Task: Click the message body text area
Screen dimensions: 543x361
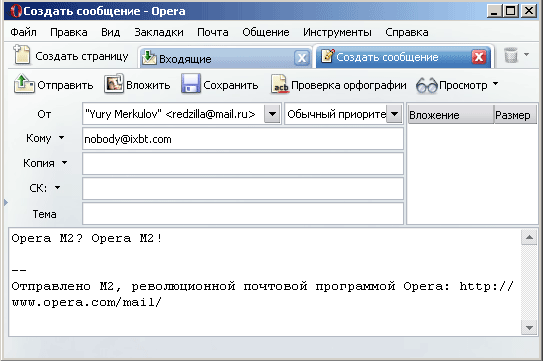Action: 265,282
